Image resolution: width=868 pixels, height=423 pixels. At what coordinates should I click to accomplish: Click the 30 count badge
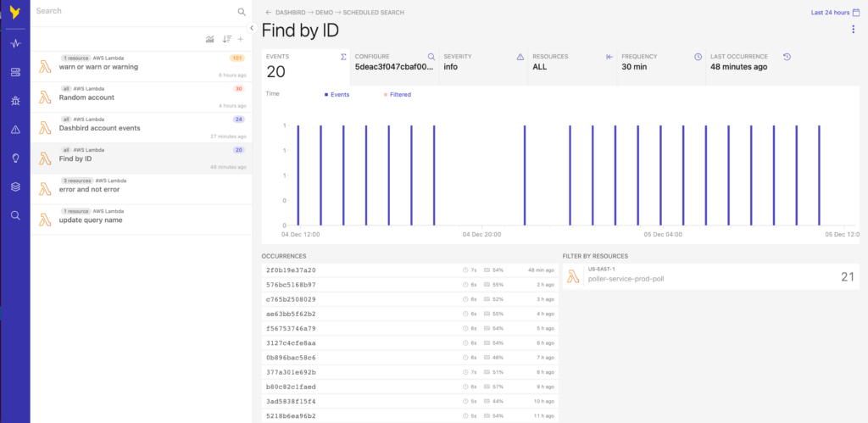pos(238,89)
